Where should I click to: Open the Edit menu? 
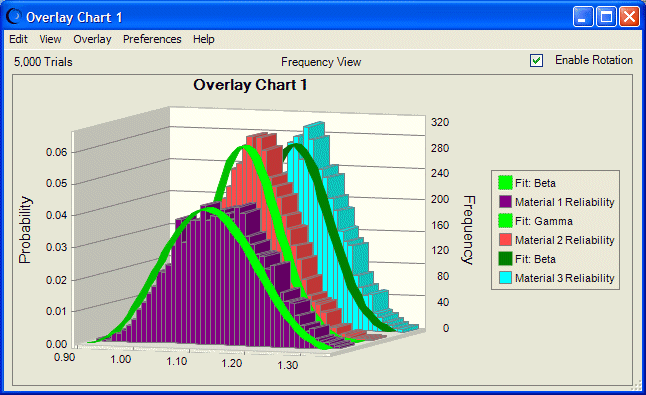(x=18, y=39)
